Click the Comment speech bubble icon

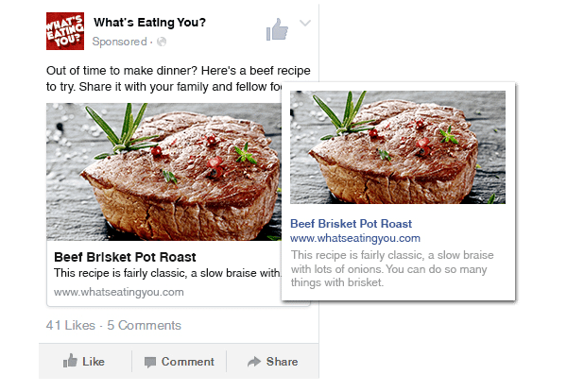(150, 362)
